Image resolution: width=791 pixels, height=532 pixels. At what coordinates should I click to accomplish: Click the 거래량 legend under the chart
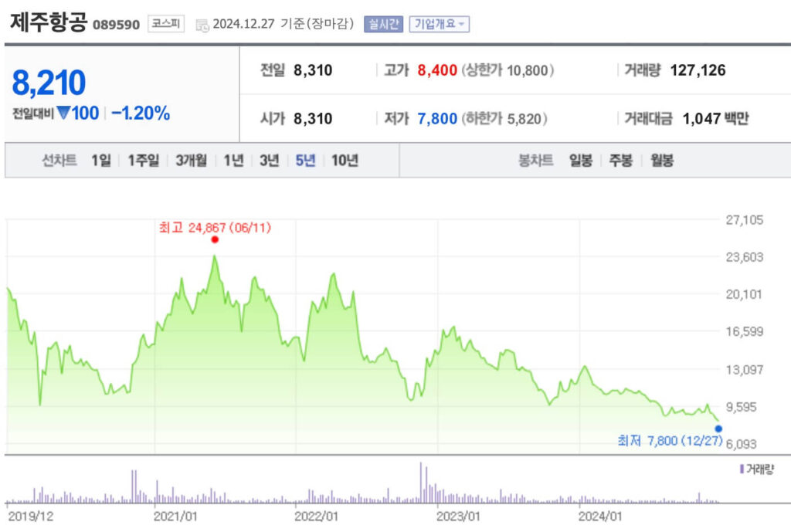coord(756,469)
